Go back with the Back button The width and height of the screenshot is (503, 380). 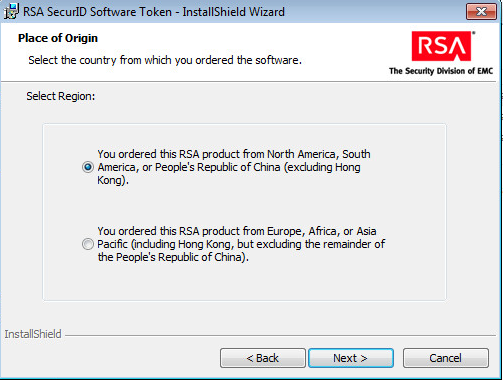pos(263,358)
